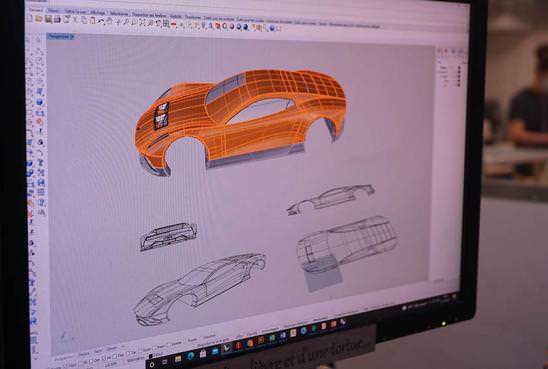Click the Print icon in Standard toolbar
The width and height of the screenshot is (548, 369).
(x=57, y=20)
